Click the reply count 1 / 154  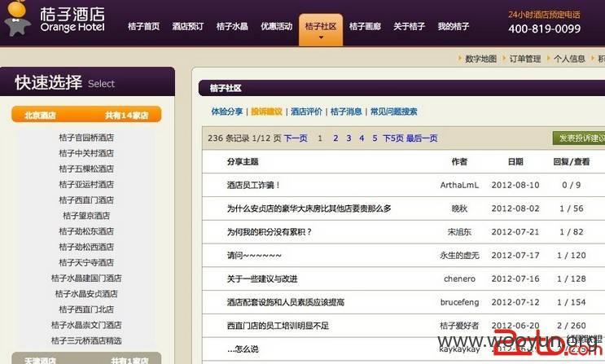click(572, 302)
